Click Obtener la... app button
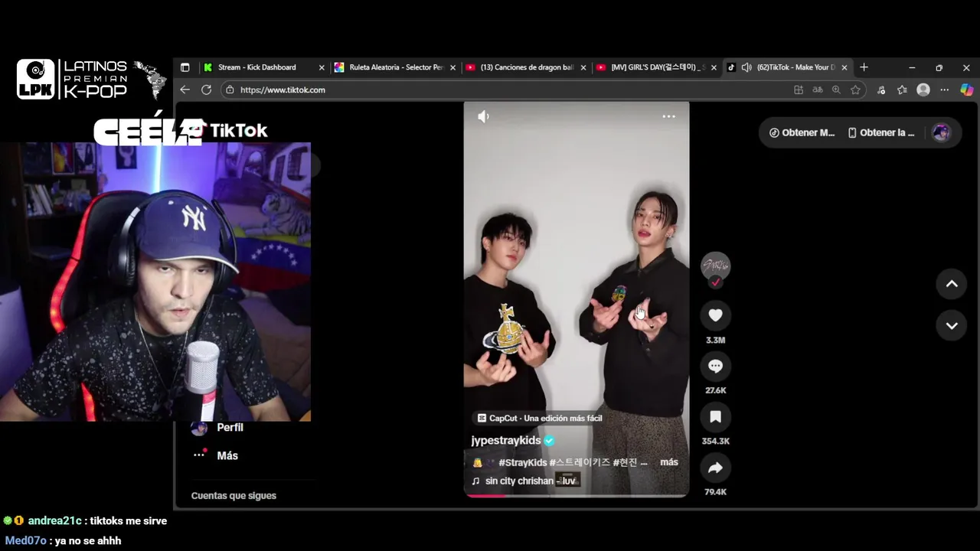The image size is (980, 551). [x=880, y=132]
